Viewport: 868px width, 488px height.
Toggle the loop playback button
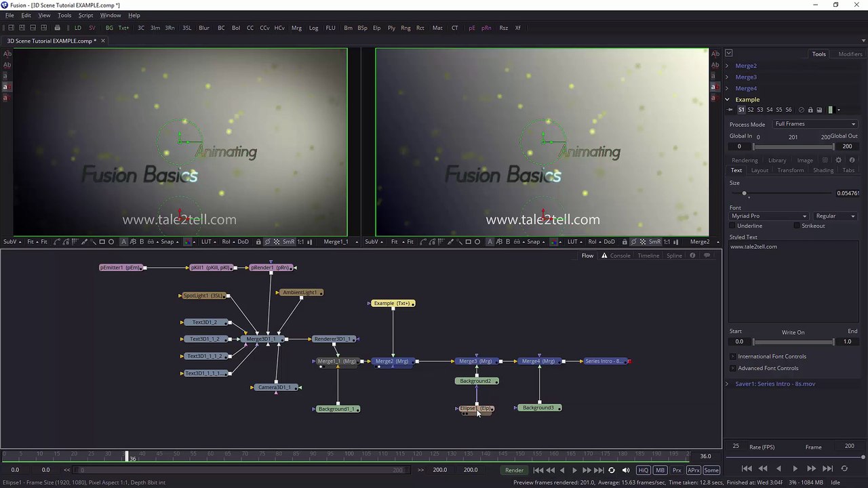612,470
